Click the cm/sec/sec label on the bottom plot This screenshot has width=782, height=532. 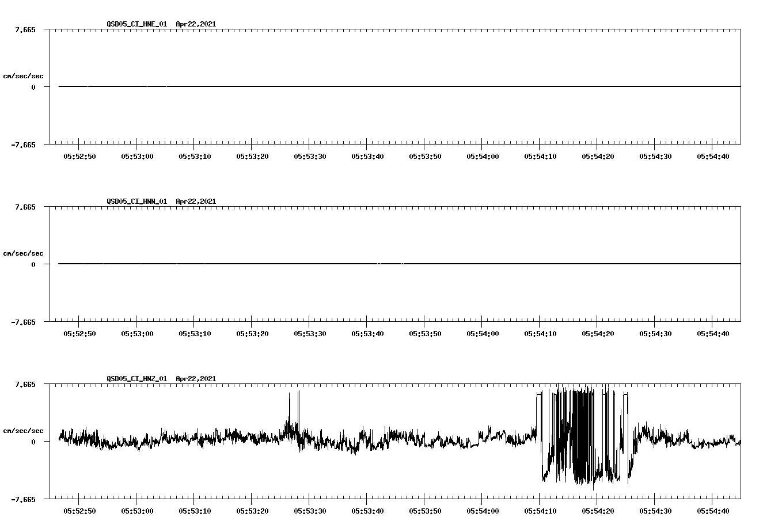[24, 430]
